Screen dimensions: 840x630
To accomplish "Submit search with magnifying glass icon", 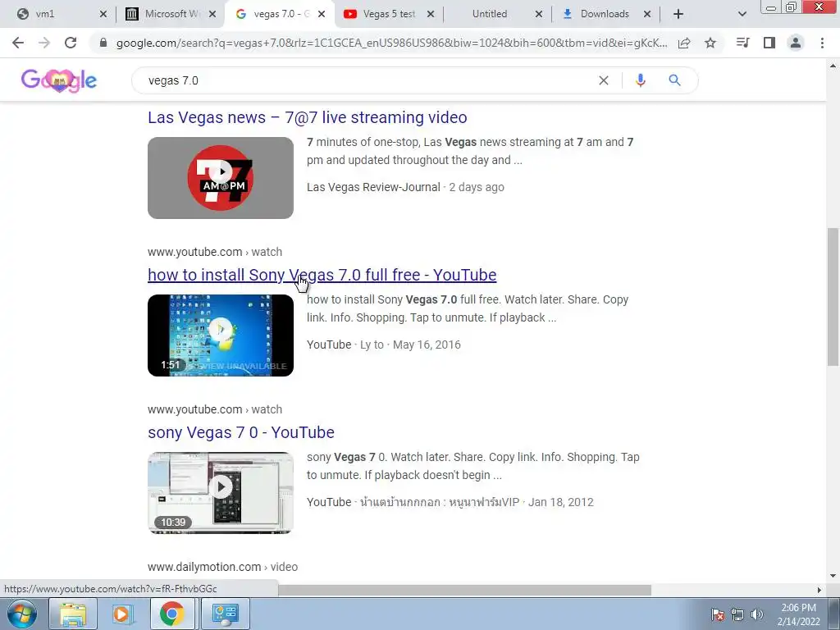I will (x=674, y=80).
